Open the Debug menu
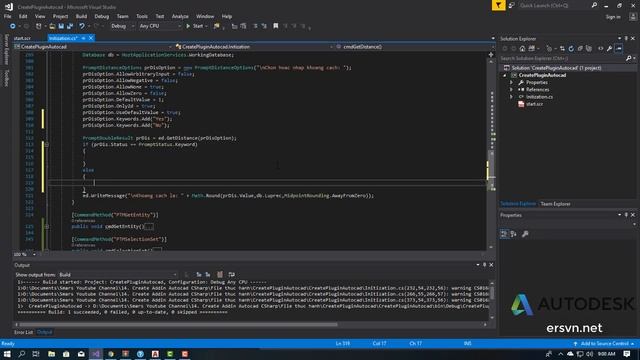640x360 pixels. click(102, 16)
